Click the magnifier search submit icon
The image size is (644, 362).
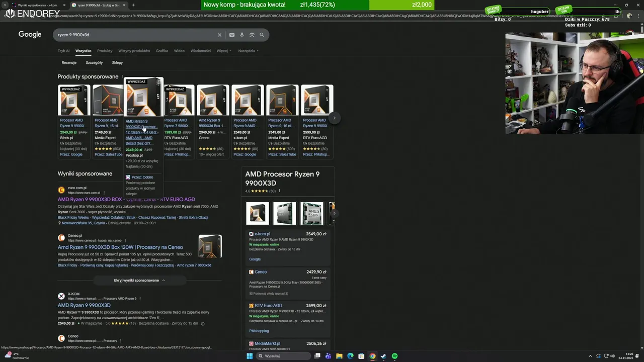point(262,35)
